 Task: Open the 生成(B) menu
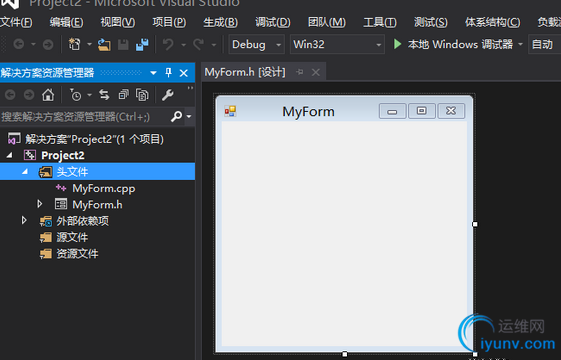(x=220, y=22)
